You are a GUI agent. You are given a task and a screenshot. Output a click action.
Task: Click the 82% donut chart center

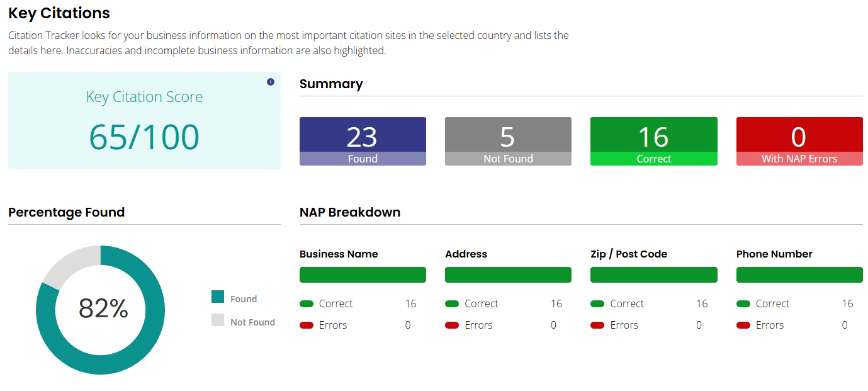(103, 309)
